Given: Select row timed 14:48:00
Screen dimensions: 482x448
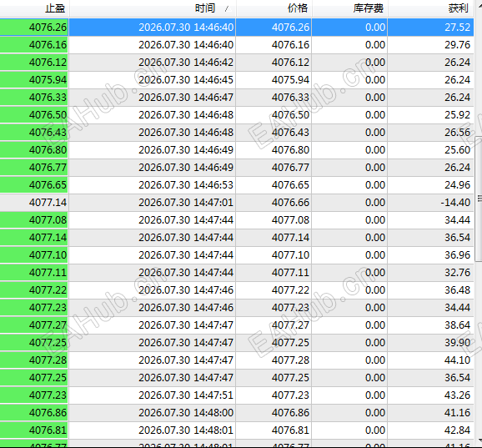Looking at the screenshot, I should click(x=237, y=412).
